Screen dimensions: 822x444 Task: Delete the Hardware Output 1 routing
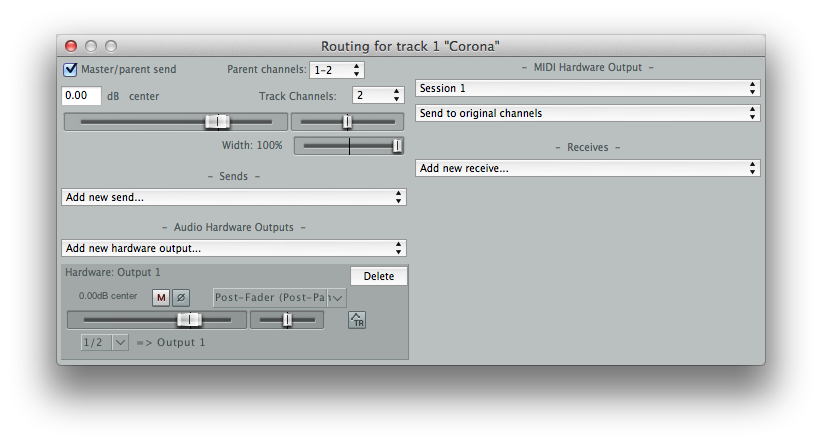(378, 276)
